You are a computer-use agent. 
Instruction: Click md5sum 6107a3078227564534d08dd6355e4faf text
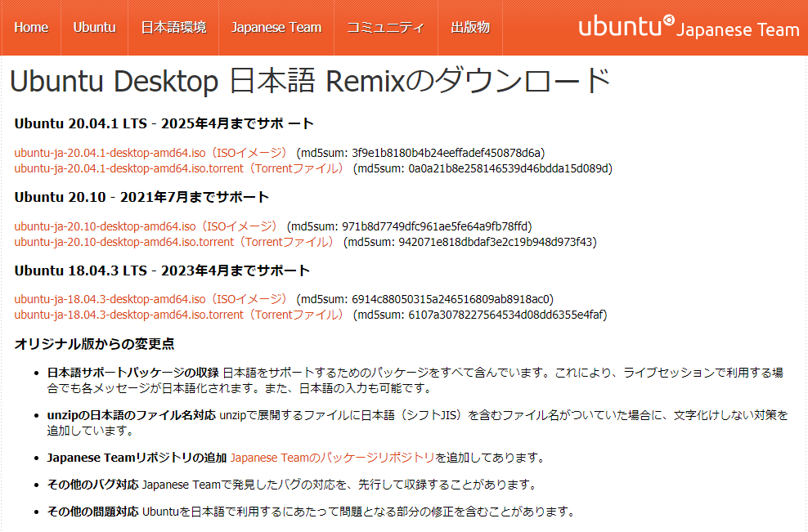tap(480, 315)
